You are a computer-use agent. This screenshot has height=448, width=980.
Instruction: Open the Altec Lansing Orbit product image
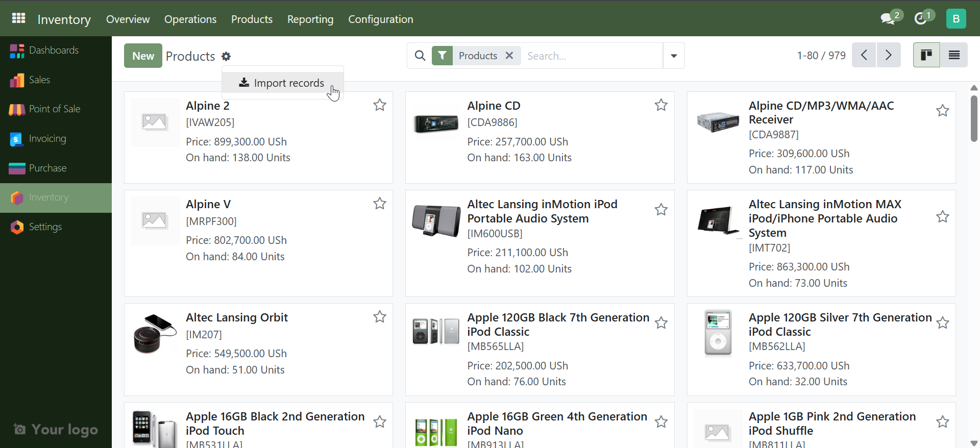pyautogui.click(x=155, y=334)
